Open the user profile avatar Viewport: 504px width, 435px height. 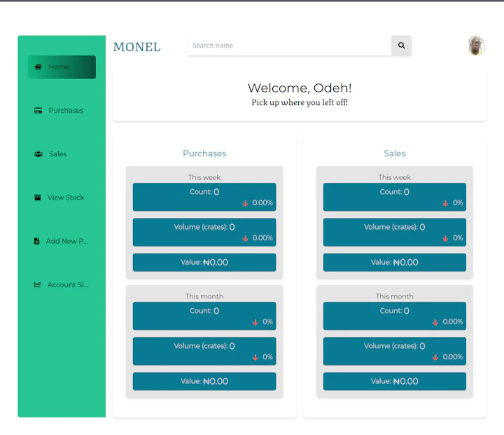[476, 46]
